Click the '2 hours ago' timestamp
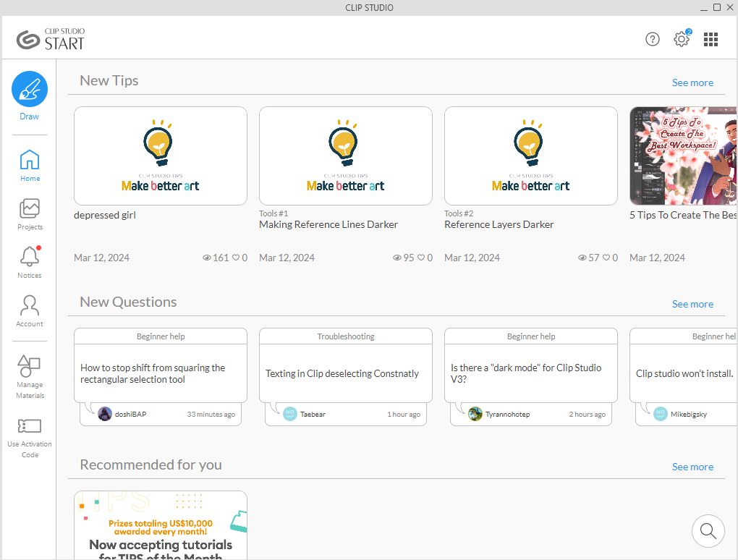The width and height of the screenshot is (738, 560). pyautogui.click(x=588, y=414)
